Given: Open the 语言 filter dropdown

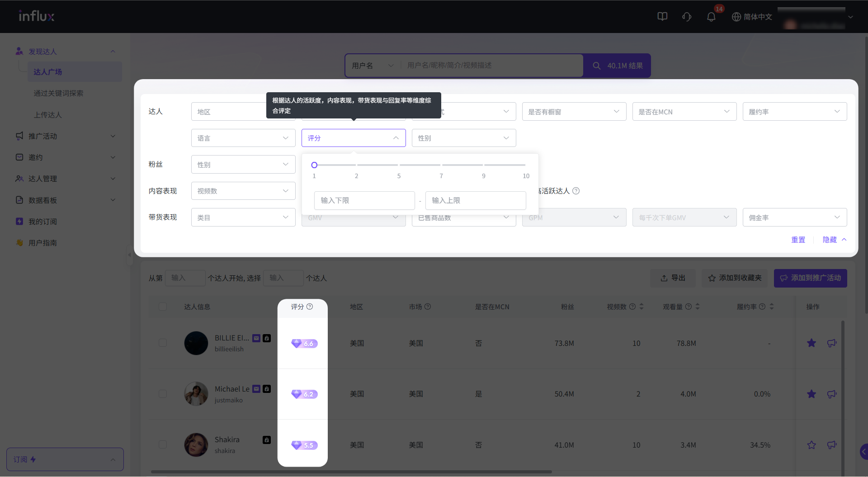Looking at the screenshot, I should click(x=243, y=138).
